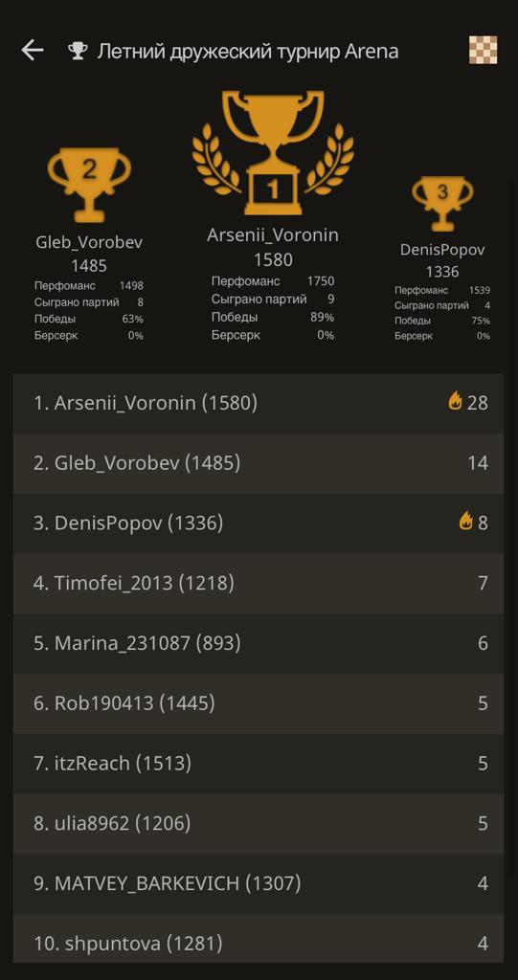Tap the second place trophy
The height and width of the screenshot is (980, 518).
pyautogui.click(x=89, y=185)
